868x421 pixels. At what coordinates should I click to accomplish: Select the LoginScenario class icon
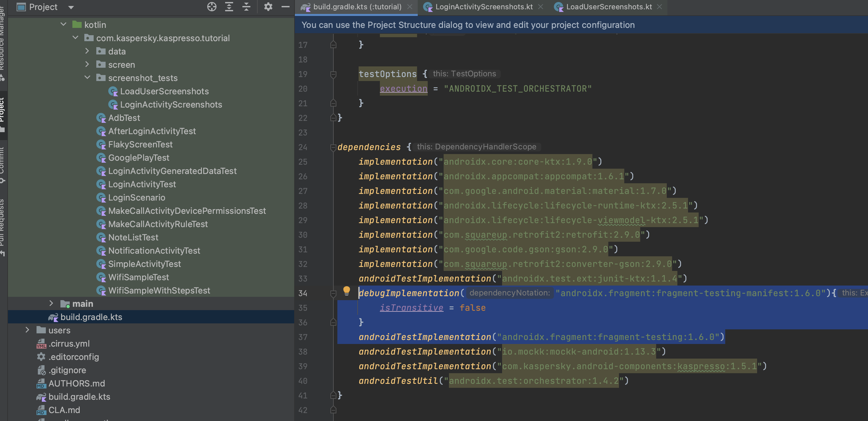(101, 198)
